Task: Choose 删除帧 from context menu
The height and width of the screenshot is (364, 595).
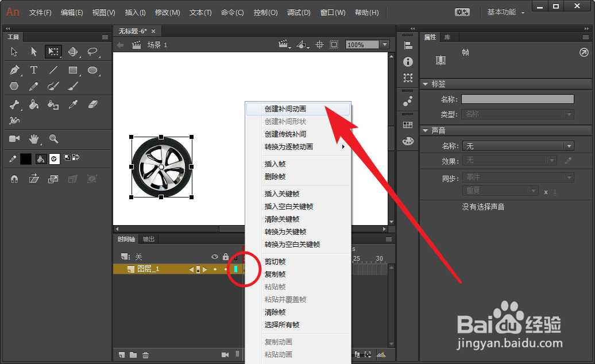Action: point(298,176)
